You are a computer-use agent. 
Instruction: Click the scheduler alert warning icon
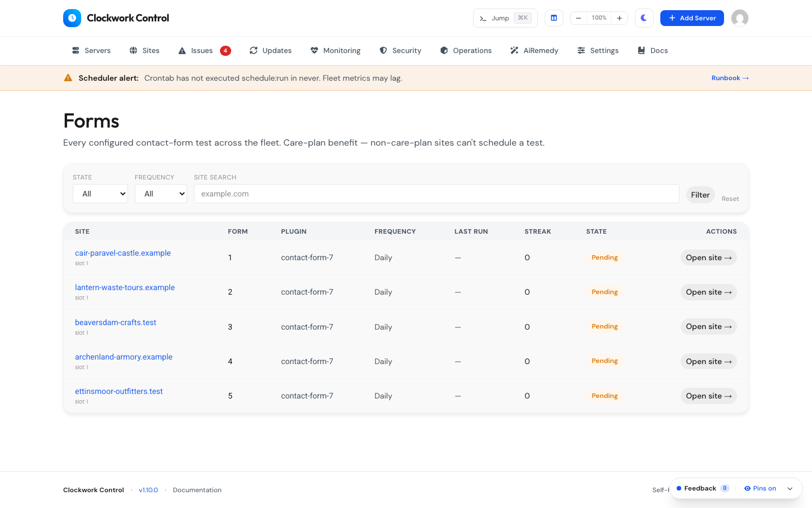(x=68, y=78)
